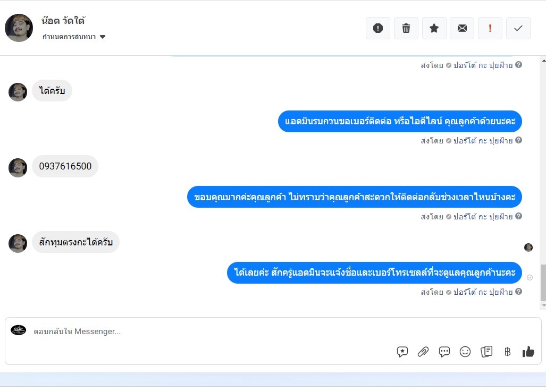Move conversation to spam with exclamation icon
The image size is (546, 392).
coord(378,28)
